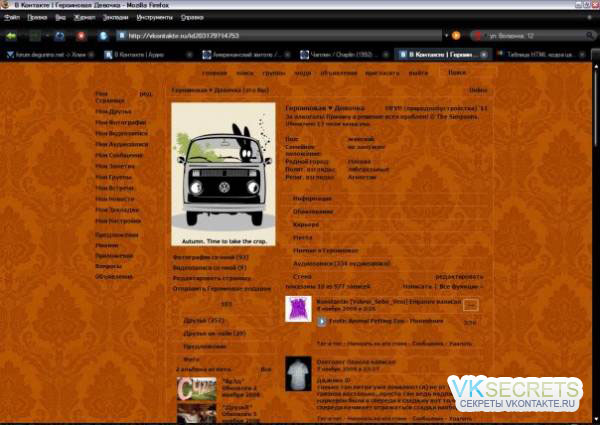Image resolution: width=600 pixels, height=425 pixels.
Task: Collapse the Стена wall section header
Action: point(302,277)
